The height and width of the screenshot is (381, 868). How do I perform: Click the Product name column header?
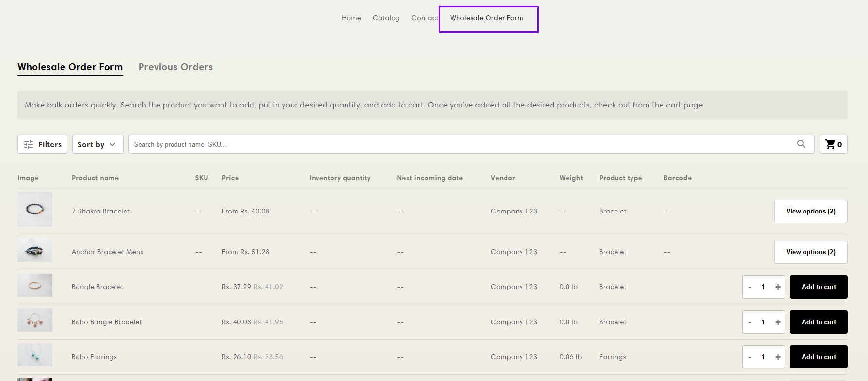(95, 178)
